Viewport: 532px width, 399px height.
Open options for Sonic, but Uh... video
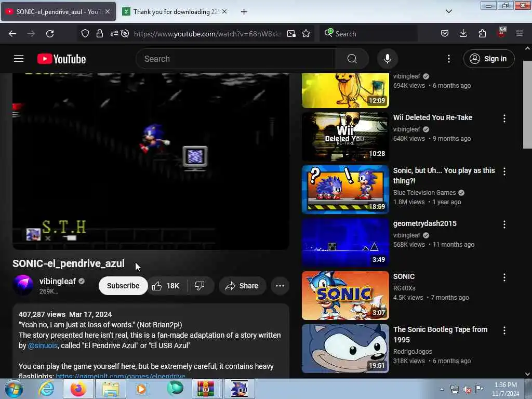pos(504,171)
